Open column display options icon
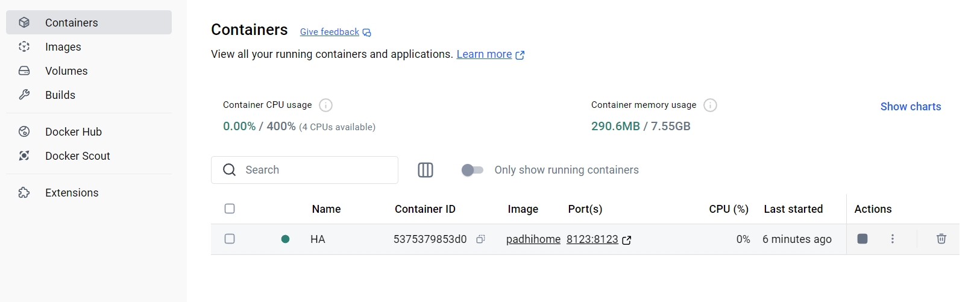Screen dimensions: 980x302 tap(426, 170)
